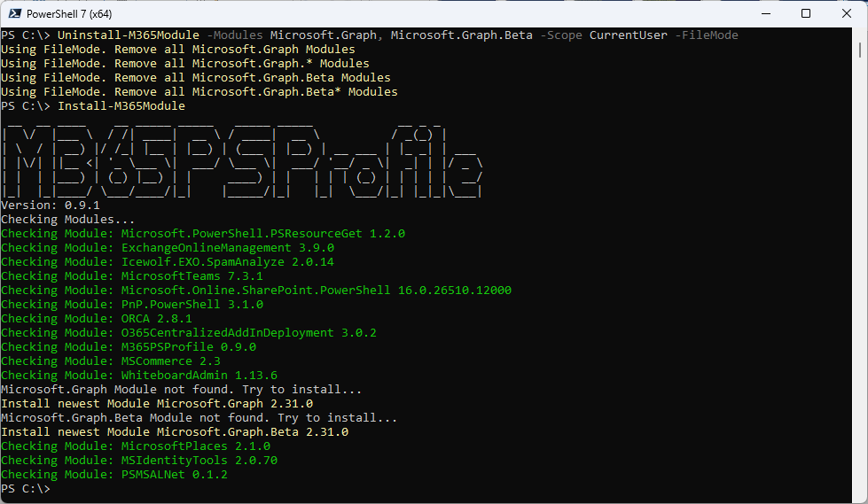Image resolution: width=868 pixels, height=504 pixels.
Task: Close the PowerShell 7 window
Action: click(x=847, y=13)
